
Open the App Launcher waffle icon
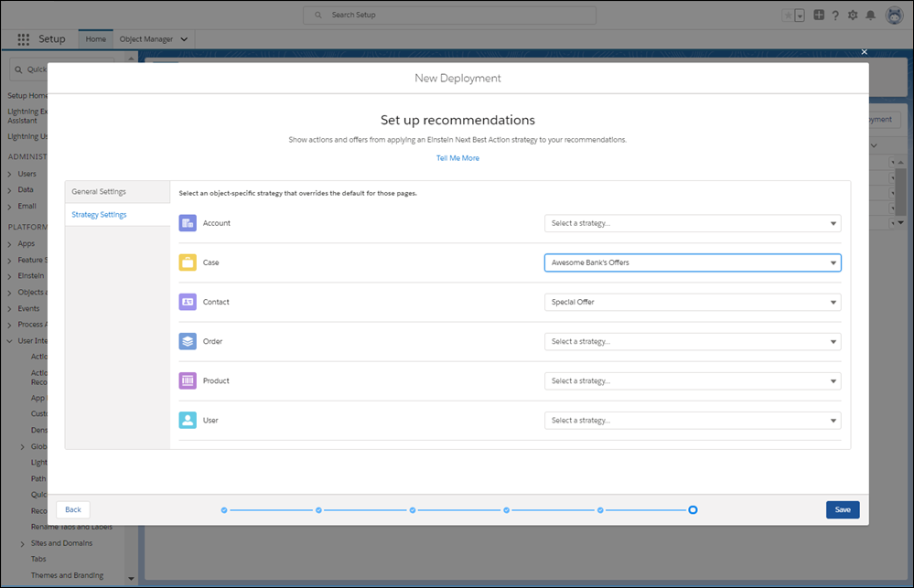23,39
